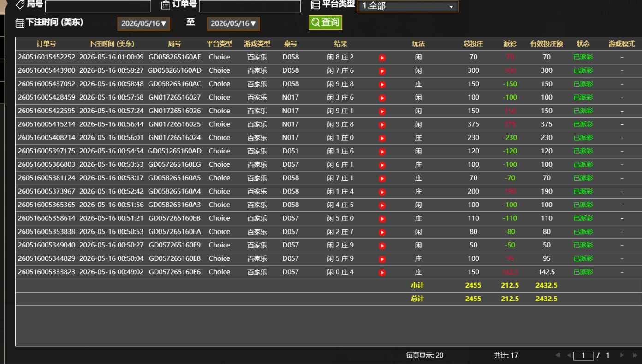Click the clipboard icon beside 订单号

pos(166,5)
